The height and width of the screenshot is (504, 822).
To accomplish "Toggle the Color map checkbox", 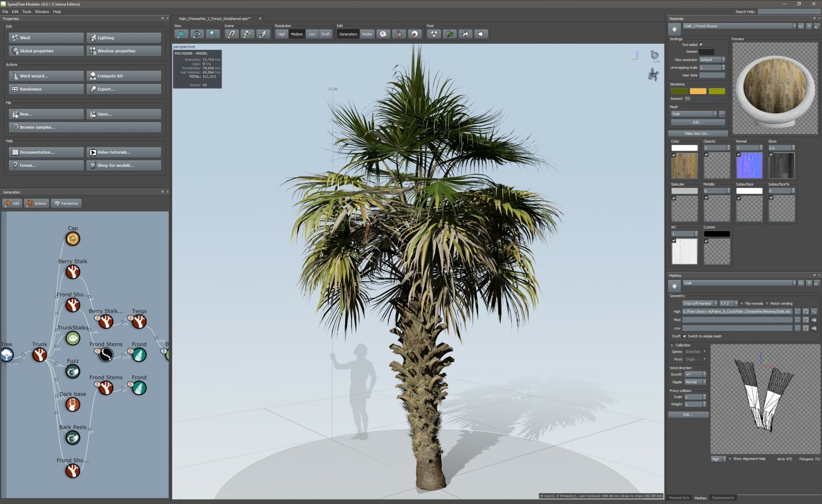I will (674, 155).
